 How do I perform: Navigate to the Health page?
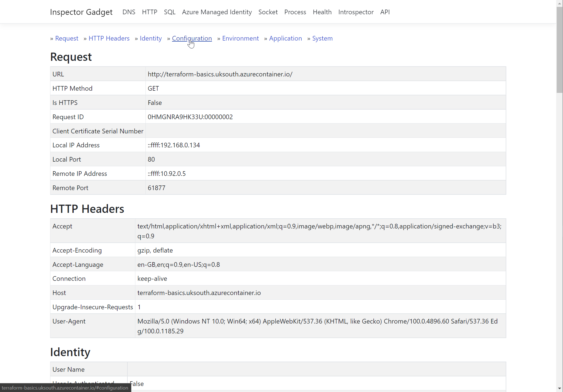pos(322,12)
